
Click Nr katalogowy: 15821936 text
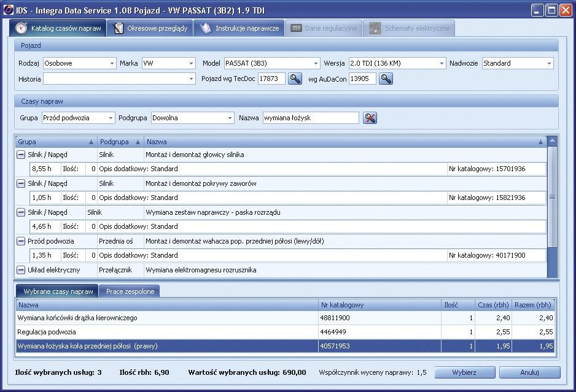(x=487, y=198)
